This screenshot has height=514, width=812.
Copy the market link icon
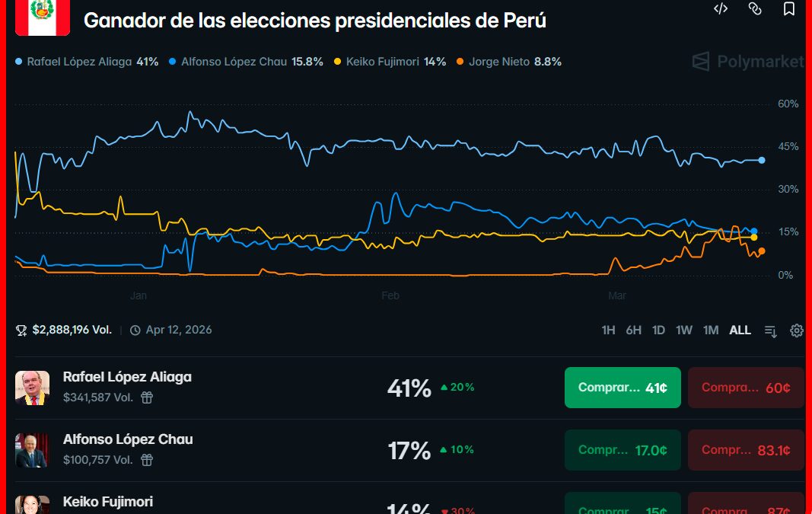[x=755, y=9]
